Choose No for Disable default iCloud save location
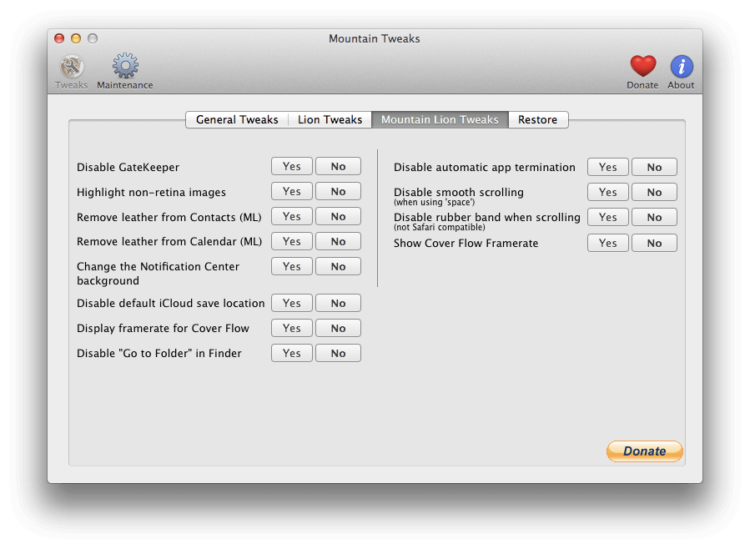This screenshot has width=750, height=549. (338, 303)
